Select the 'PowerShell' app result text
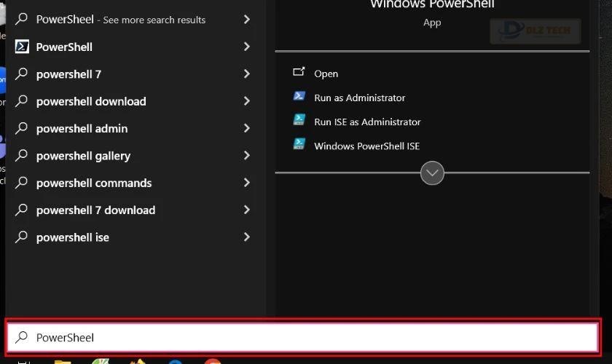Screen dimensions: 612x364 (64, 47)
